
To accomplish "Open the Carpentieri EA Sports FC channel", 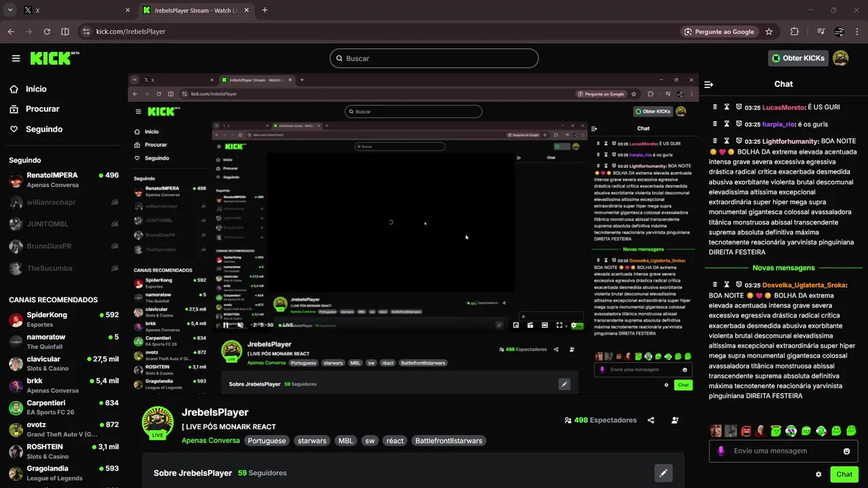I will point(64,407).
